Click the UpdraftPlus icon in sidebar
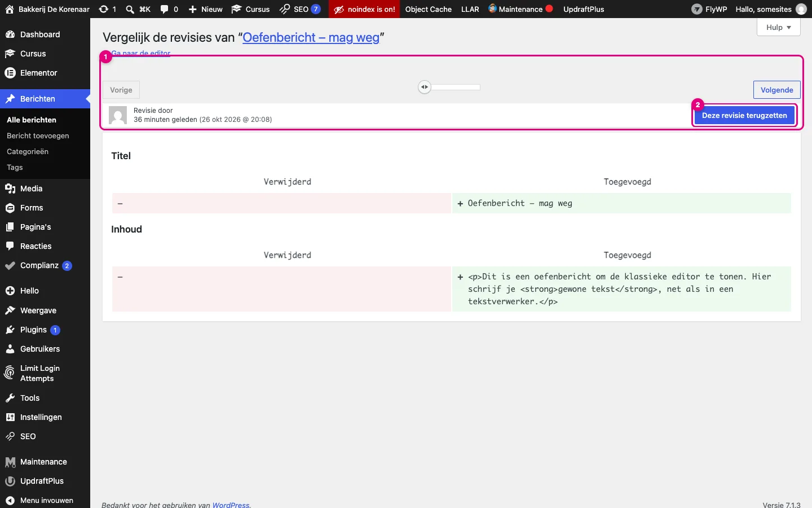 [x=10, y=481]
